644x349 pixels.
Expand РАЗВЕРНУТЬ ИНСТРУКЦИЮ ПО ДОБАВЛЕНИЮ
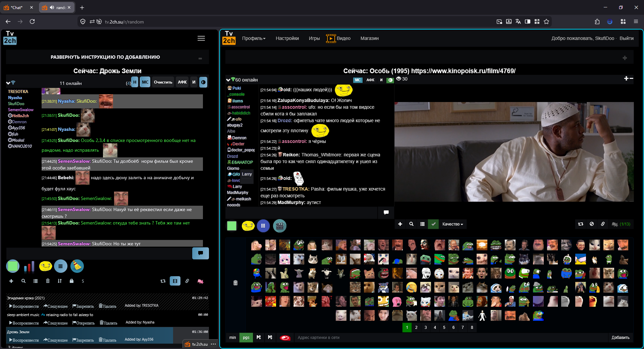click(x=105, y=57)
